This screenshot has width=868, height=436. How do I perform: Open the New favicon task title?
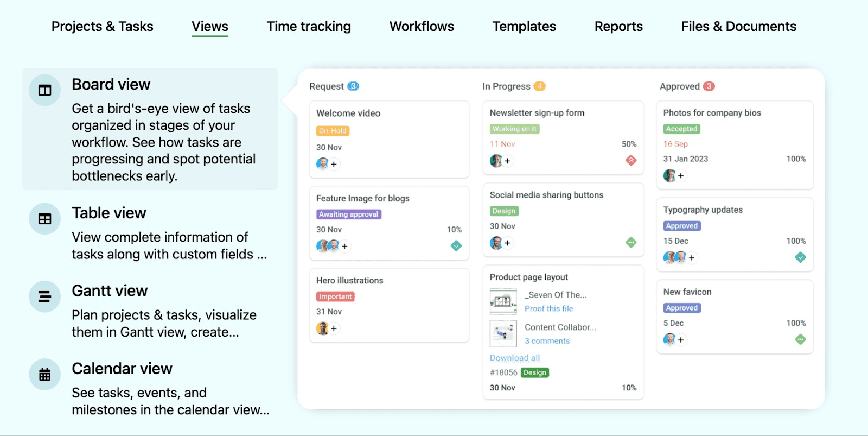pos(687,292)
